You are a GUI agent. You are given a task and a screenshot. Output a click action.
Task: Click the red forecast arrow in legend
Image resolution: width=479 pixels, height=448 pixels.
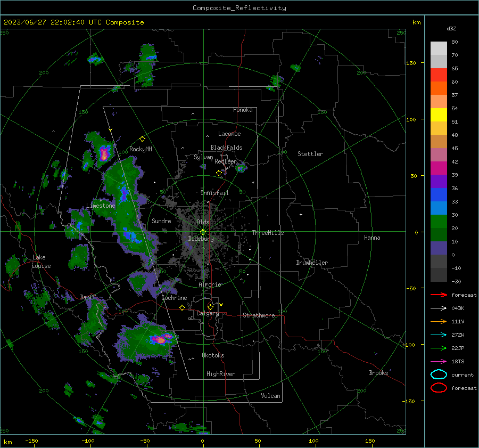click(439, 295)
